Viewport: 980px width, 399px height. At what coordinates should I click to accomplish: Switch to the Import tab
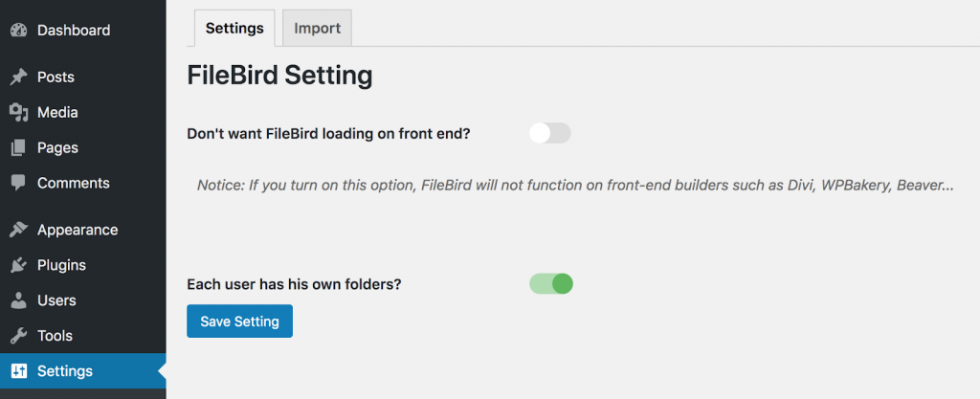tap(318, 28)
